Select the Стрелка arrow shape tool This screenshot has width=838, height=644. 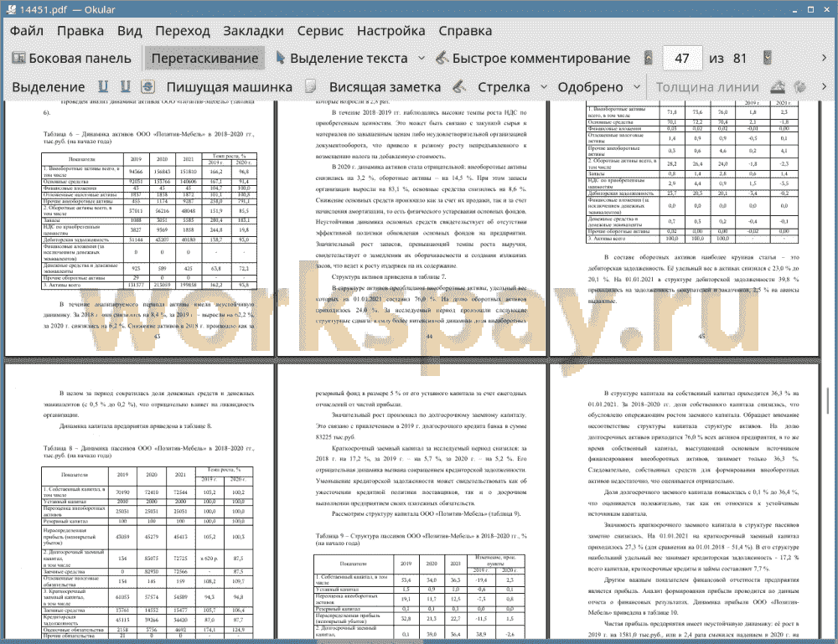pos(504,87)
